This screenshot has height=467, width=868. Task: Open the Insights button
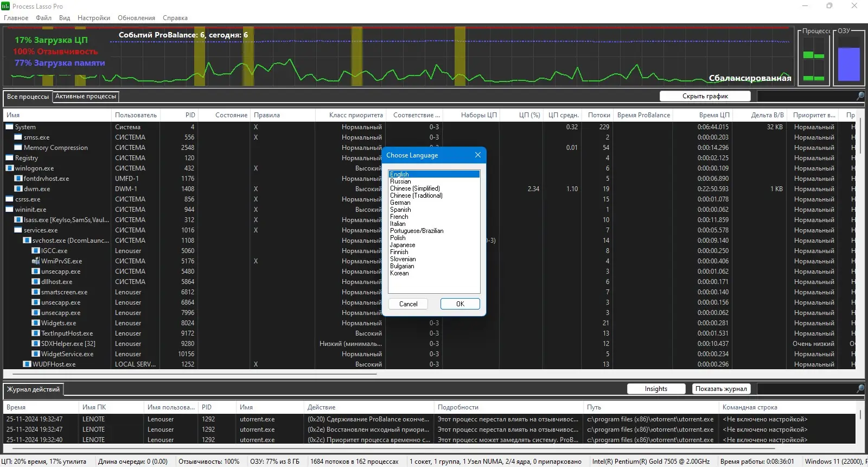656,389
